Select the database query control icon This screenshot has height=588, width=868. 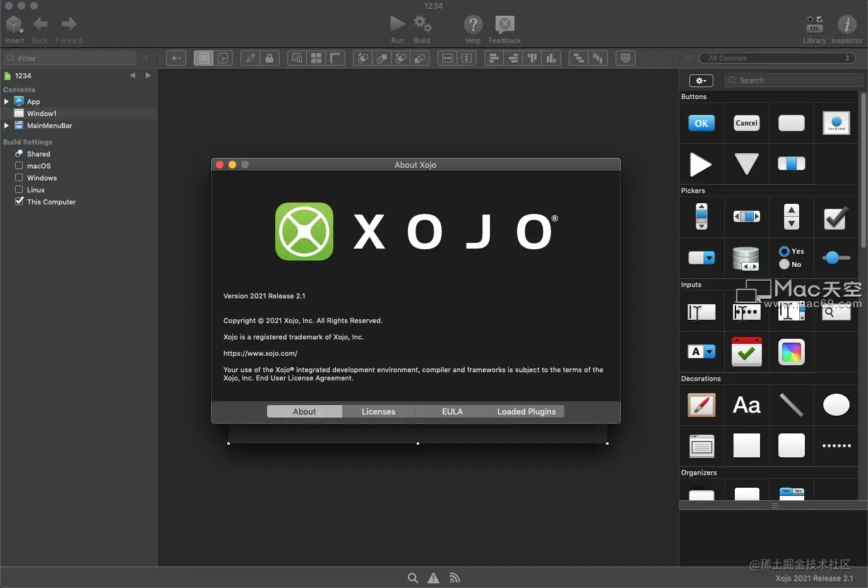point(746,258)
